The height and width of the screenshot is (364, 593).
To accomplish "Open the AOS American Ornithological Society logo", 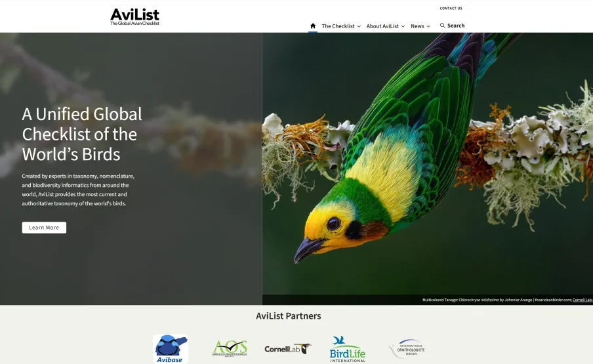I will coord(230,348).
